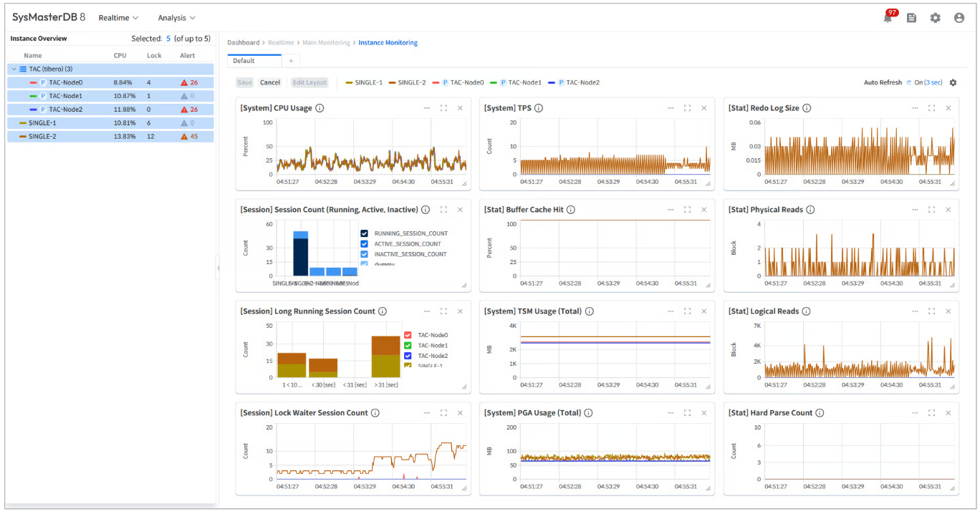Viewport: 980px width, 514px height.
Task: Select SINGLE-2 instance in the overview list
Action: 43,136
